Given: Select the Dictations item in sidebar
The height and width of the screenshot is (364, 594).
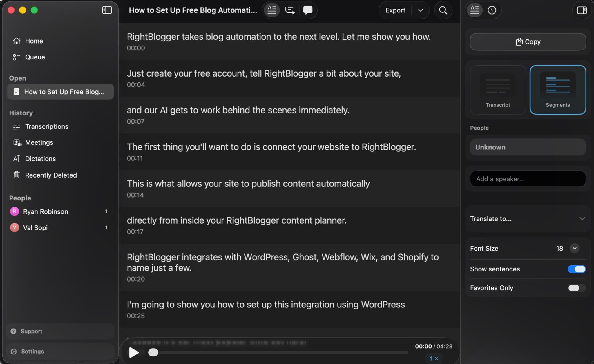Looking at the screenshot, I should coord(40,159).
